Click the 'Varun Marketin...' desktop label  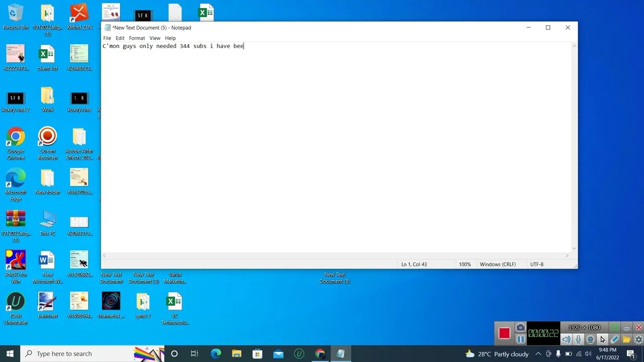175,278
